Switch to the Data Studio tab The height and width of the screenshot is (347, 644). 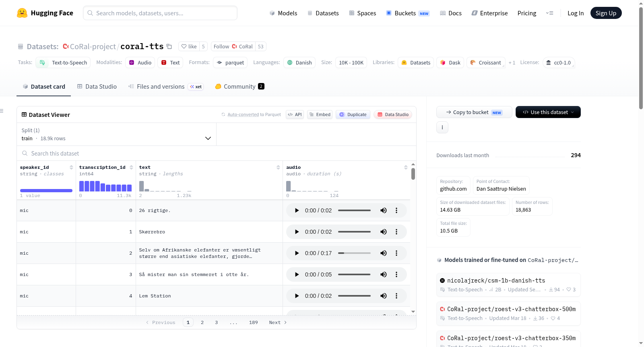click(97, 86)
